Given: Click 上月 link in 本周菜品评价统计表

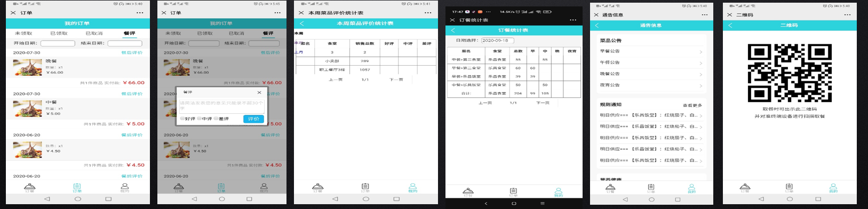Looking at the screenshot, I should 299,52.
